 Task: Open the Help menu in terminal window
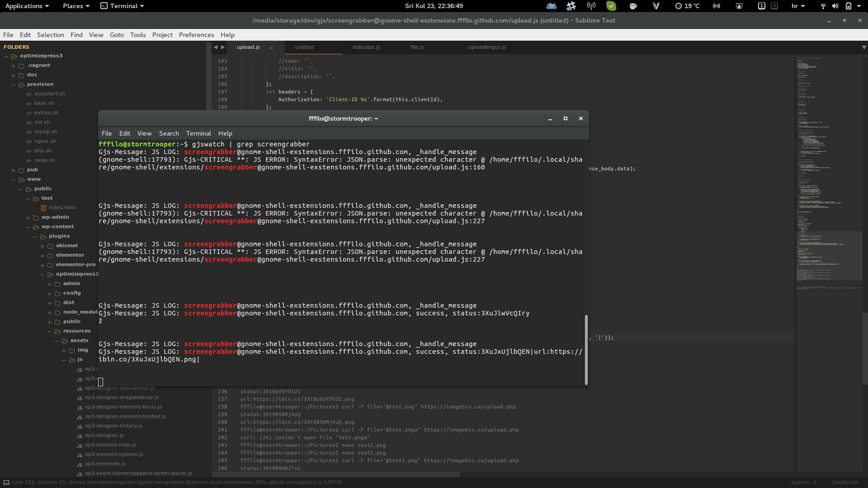pyautogui.click(x=225, y=133)
